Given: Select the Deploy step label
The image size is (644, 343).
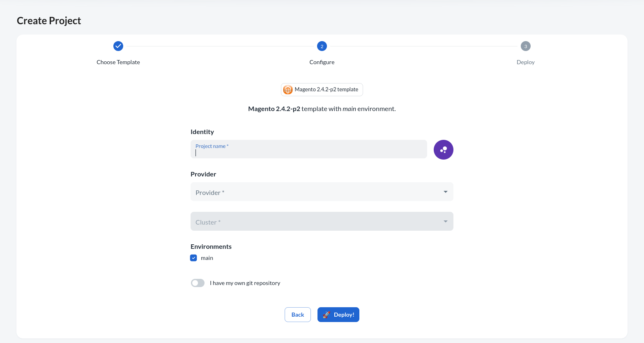Looking at the screenshot, I should click(x=525, y=62).
